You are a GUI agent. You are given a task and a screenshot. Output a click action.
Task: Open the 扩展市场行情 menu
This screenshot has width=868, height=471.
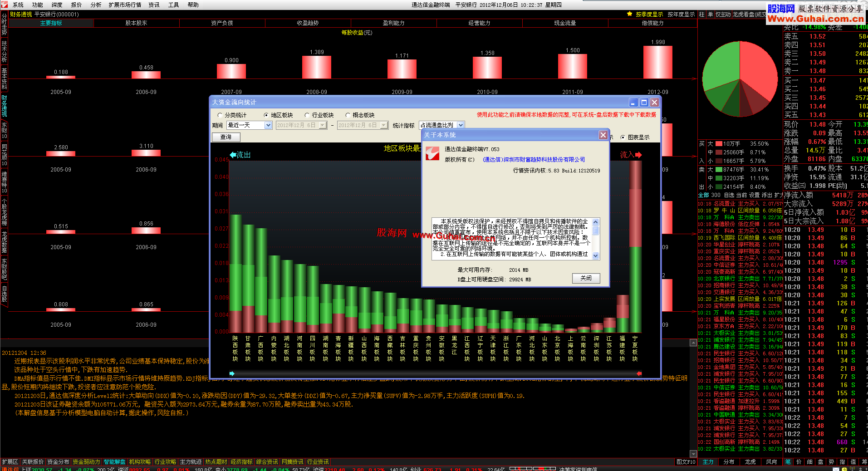(125, 5)
